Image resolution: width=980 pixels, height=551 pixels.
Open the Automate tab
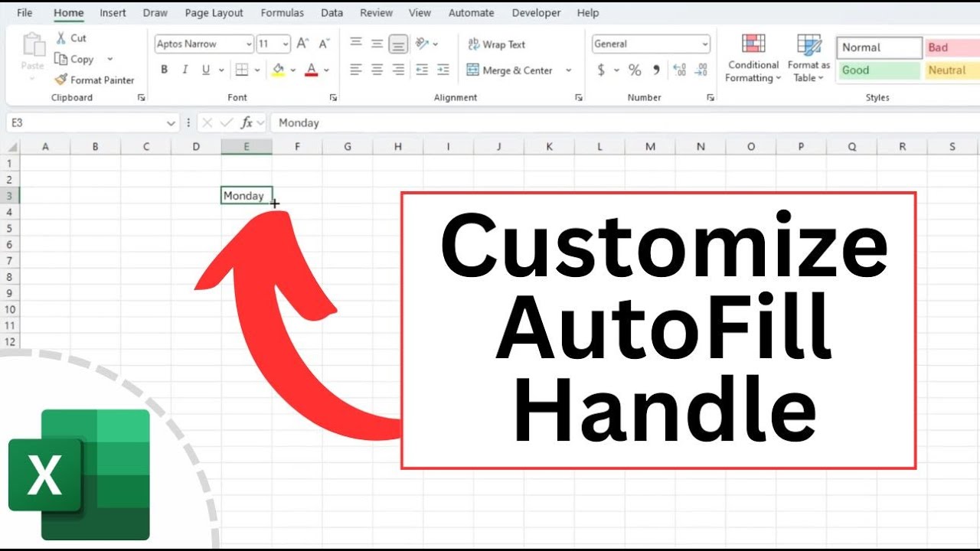(471, 13)
